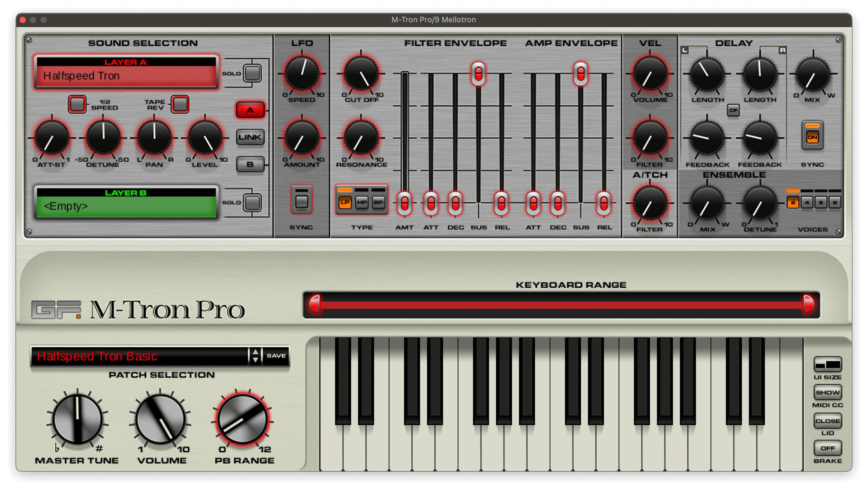Open the Layer B Empty sound selector
Screen dimensions: 868x490
pos(126,206)
